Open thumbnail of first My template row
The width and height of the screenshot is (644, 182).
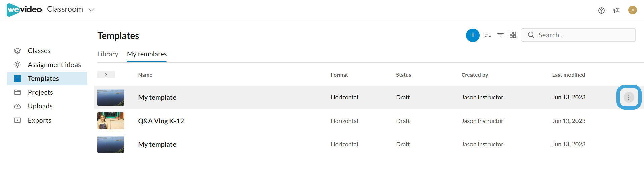point(111,97)
